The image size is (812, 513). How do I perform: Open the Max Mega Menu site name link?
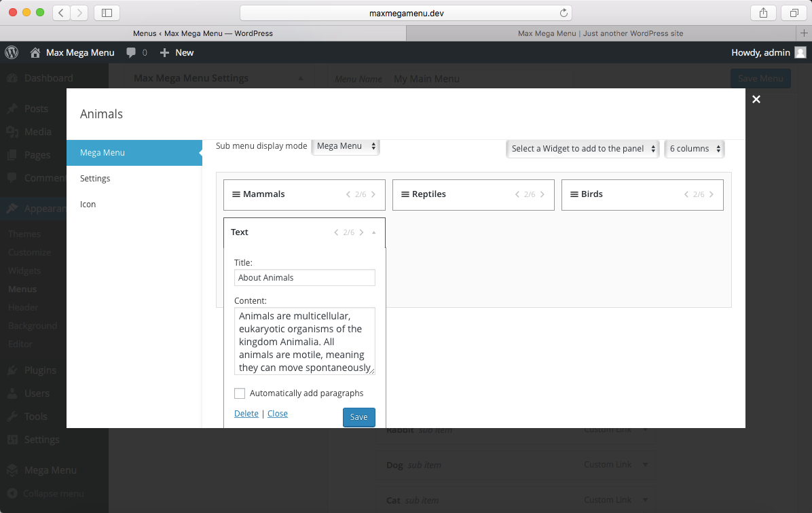(x=80, y=52)
